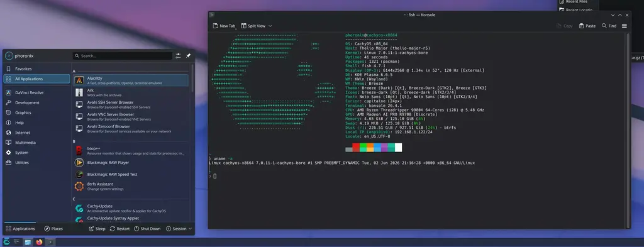Click Konsole terminal scrollbar

tap(628, 130)
